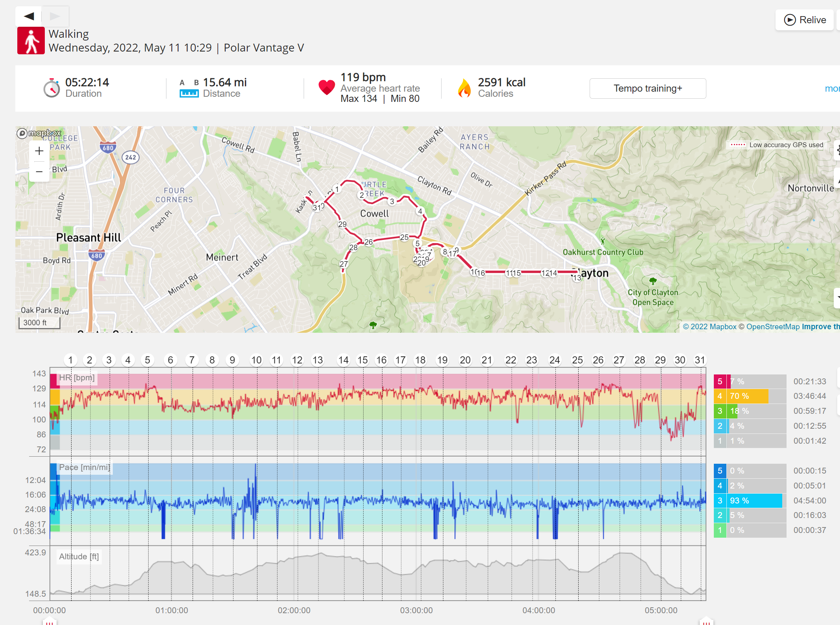Click the duration stopwatch icon
This screenshot has width=840, height=625.
coord(51,88)
